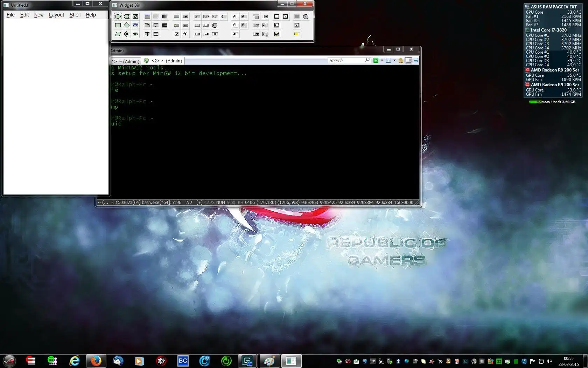Select the Return Button widget icon
Image resolution: width=588 pixels, height=368 pixels.
coord(185,16)
